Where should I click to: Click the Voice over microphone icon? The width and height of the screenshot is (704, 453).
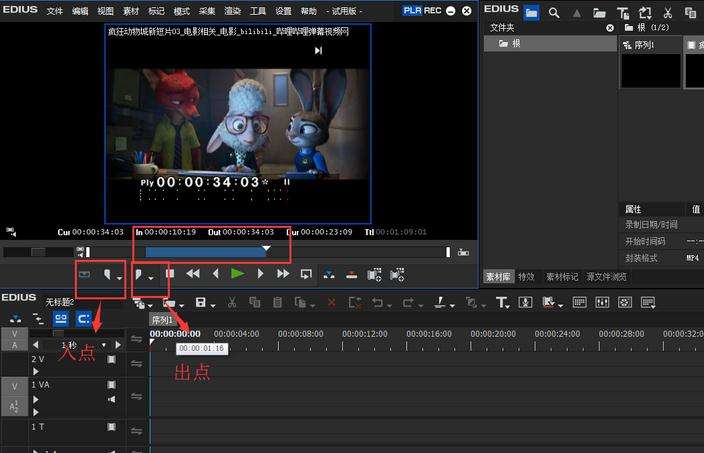tap(525, 303)
